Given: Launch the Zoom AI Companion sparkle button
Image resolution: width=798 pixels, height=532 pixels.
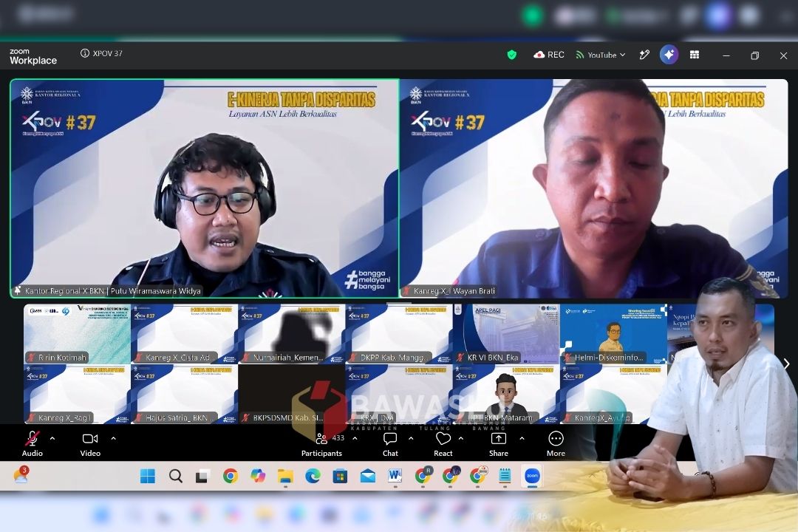Looking at the screenshot, I should [x=669, y=55].
